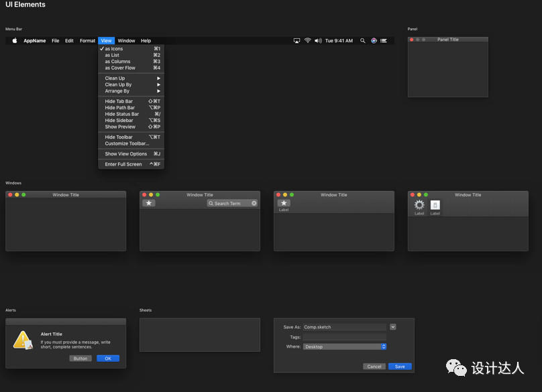Choose 'as List' view option
The height and width of the screenshot is (392, 542).
coord(112,55)
